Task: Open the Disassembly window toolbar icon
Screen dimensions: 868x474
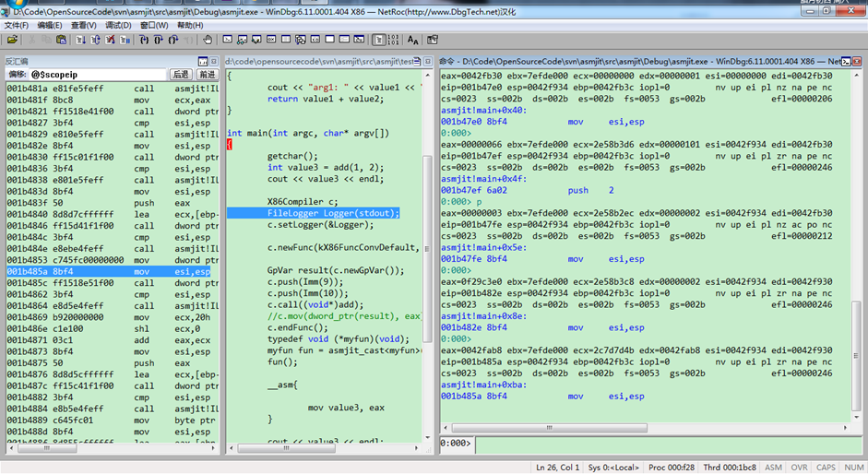Action: [315, 40]
